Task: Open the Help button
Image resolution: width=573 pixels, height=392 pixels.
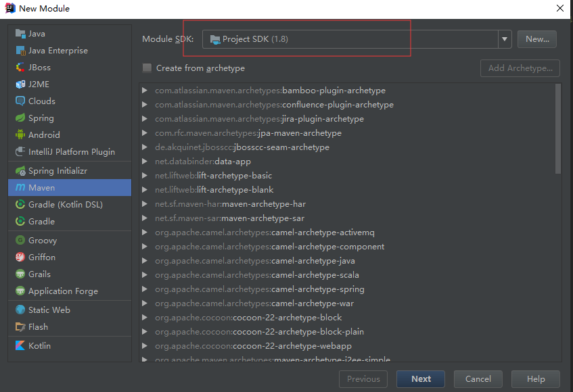Action: click(x=536, y=379)
